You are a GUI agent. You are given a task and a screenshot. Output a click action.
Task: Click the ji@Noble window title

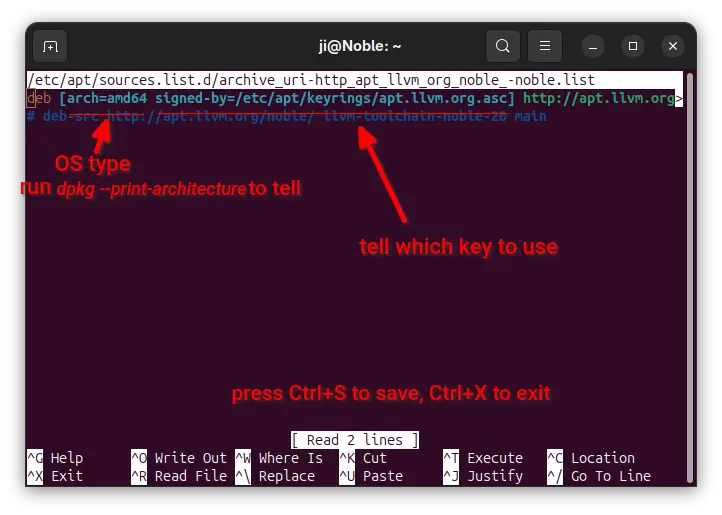360,46
